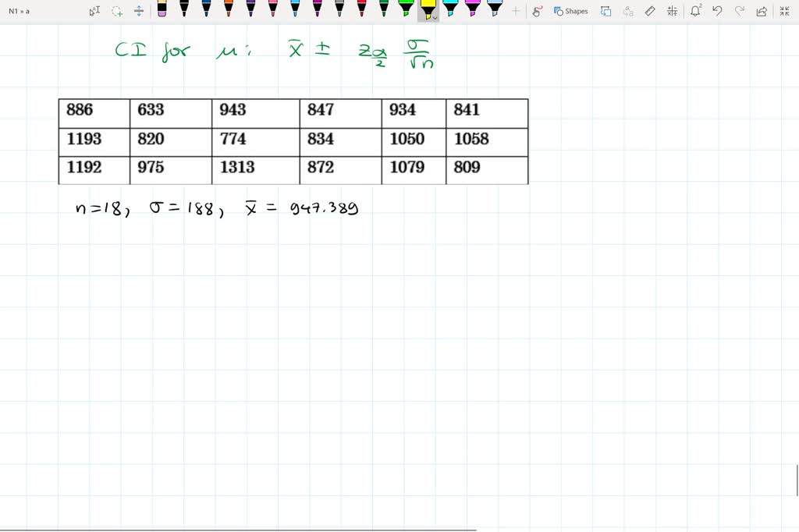The width and height of the screenshot is (799, 532).
Task: Switch to the orange pen
Action: [229, 9]
